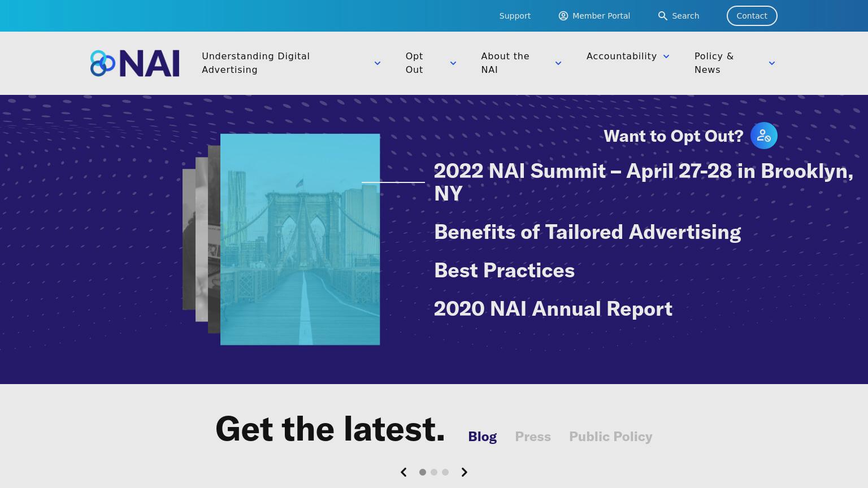Select the second carousel dot
868x488 pixels.
(x=434, y=472)
